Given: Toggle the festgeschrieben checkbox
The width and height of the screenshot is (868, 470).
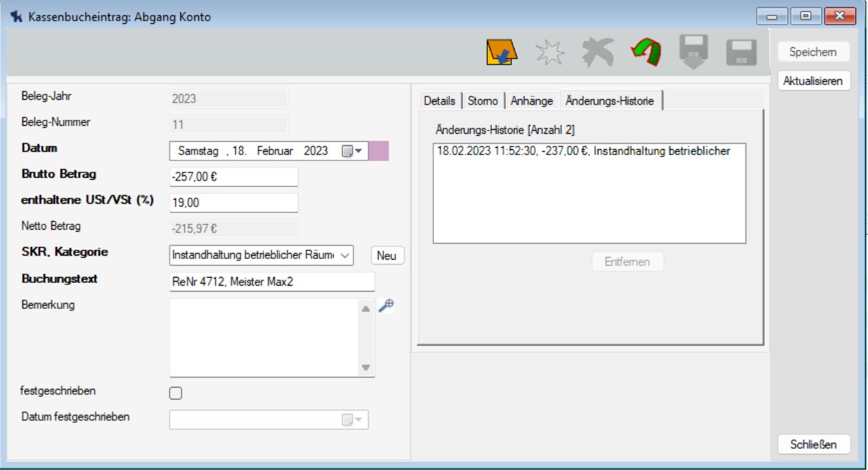Looking at the screenshot, I should click(176, 393).
